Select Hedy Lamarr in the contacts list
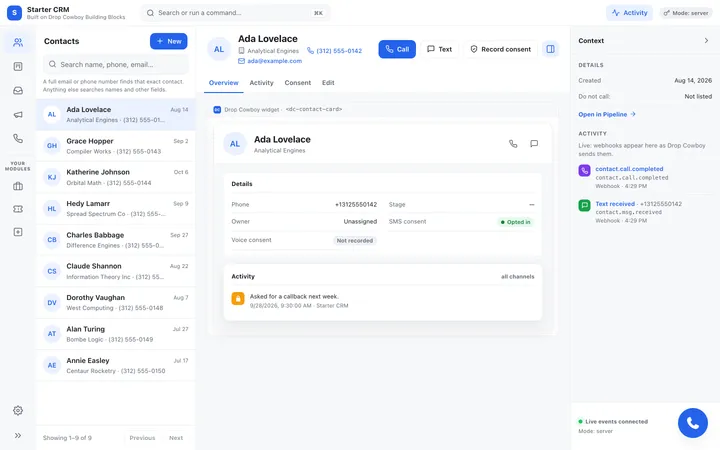The height and width of the screenshot is (450, 720). [116, 208]
